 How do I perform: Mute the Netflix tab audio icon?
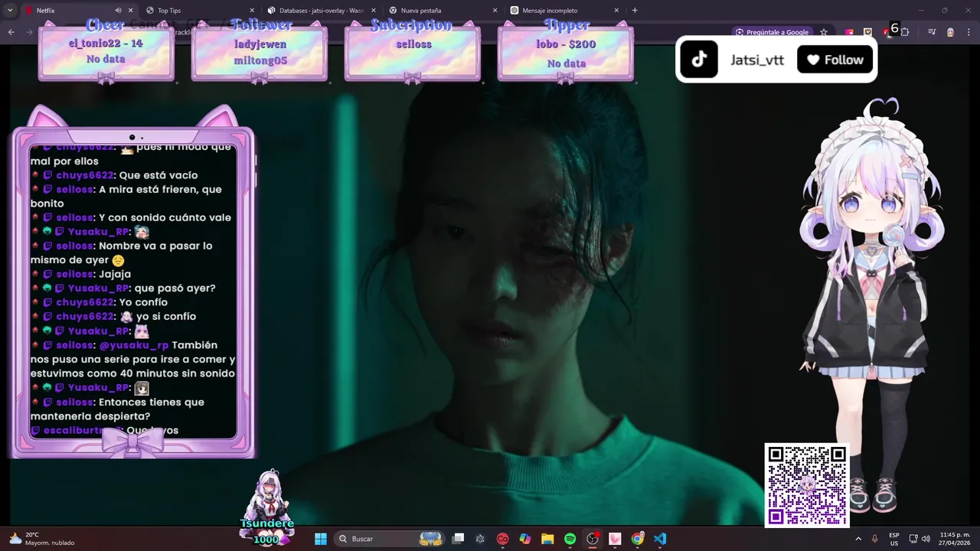(x=119, y=11)
